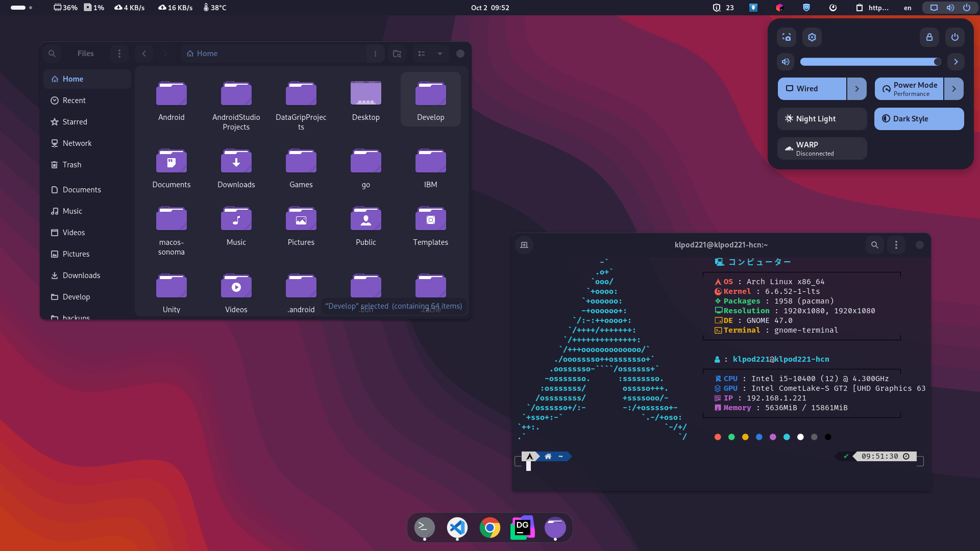Image resolution: width=980 pixels, height=551 pixels.
Task: Launch DataGrip from the dock
Action: coord(523,528)
